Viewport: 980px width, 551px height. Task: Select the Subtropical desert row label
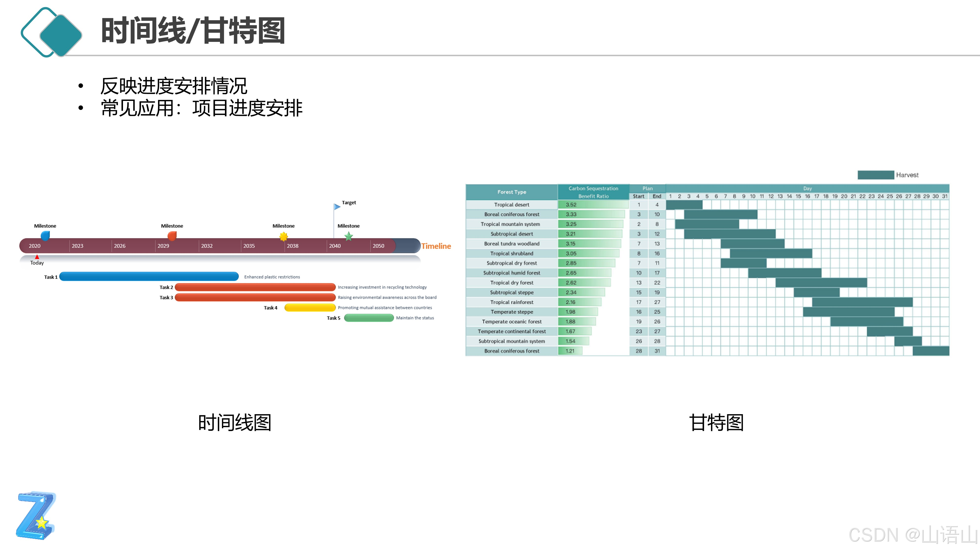512,234
